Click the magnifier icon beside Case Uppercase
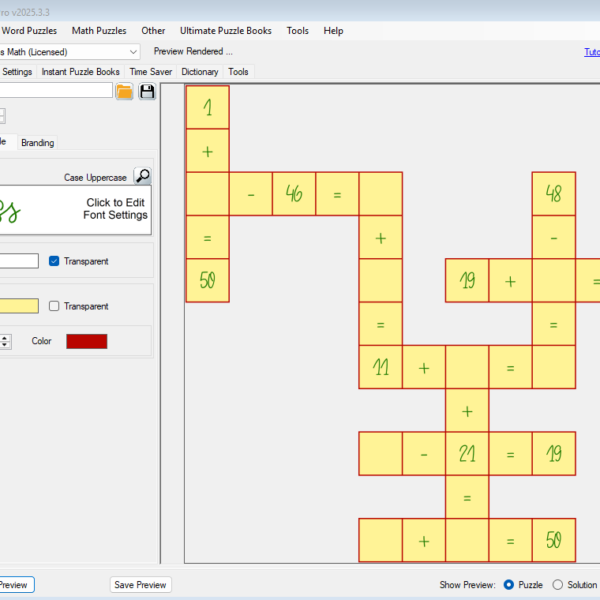The width and height of the screenshot is (600, 600). 143,177
